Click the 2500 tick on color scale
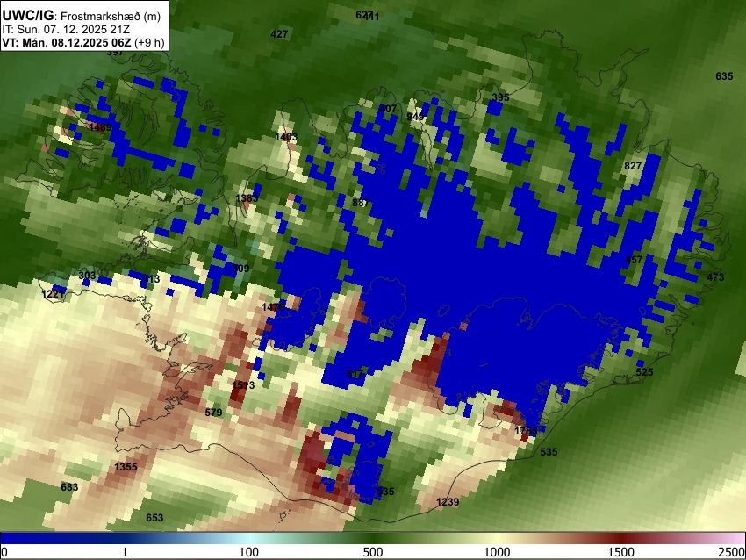The image size is (746, 560). pos(732,552)
